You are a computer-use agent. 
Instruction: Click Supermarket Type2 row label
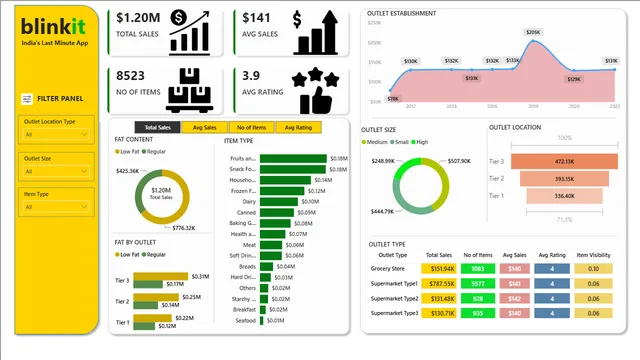(x=394, y=298)
